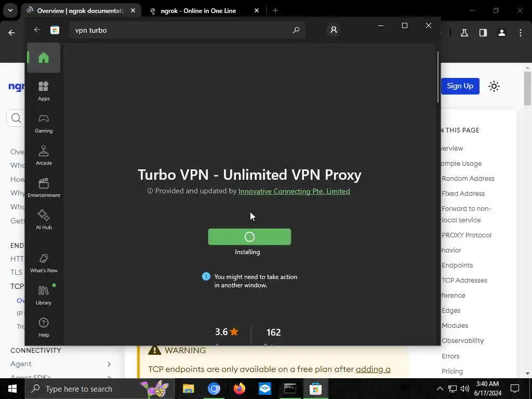Switch to Overview ngrok documentation tab
Viewport: 532px width, 399px height.
tap(80, 11)
